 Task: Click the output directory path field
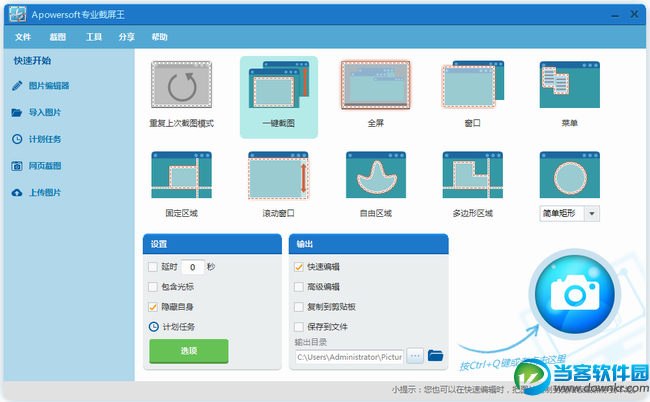(x=349, y=357)
